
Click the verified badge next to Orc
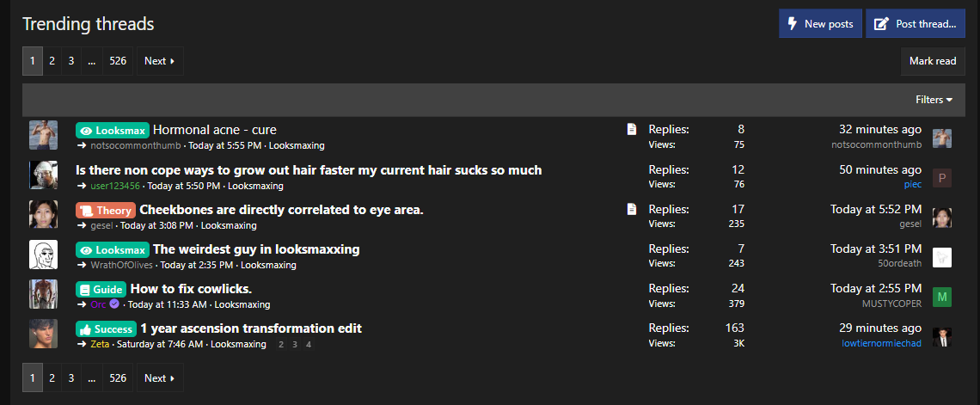click(114, 304)
